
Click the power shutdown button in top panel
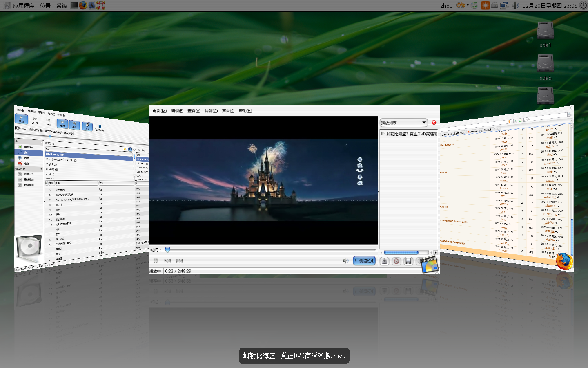pyautogui.click(x=583, y=5)
